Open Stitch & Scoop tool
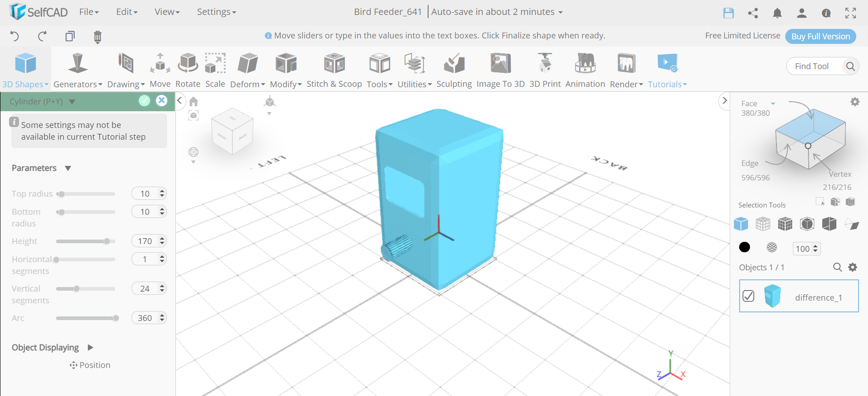This screenshot has width=868, height=396. [334, 70]
